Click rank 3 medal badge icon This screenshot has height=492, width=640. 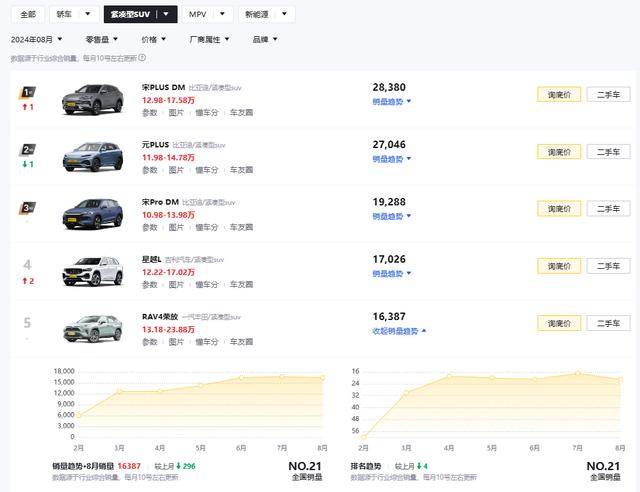(x=27, y=208)
